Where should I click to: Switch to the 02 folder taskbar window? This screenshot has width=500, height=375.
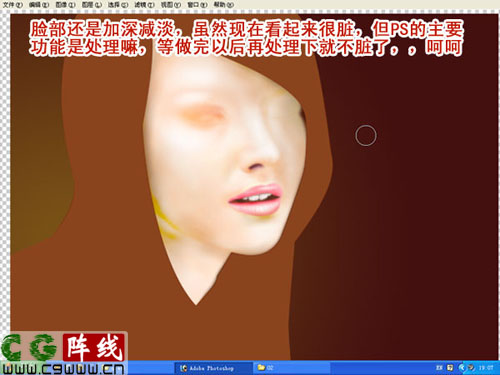point(292,368)
